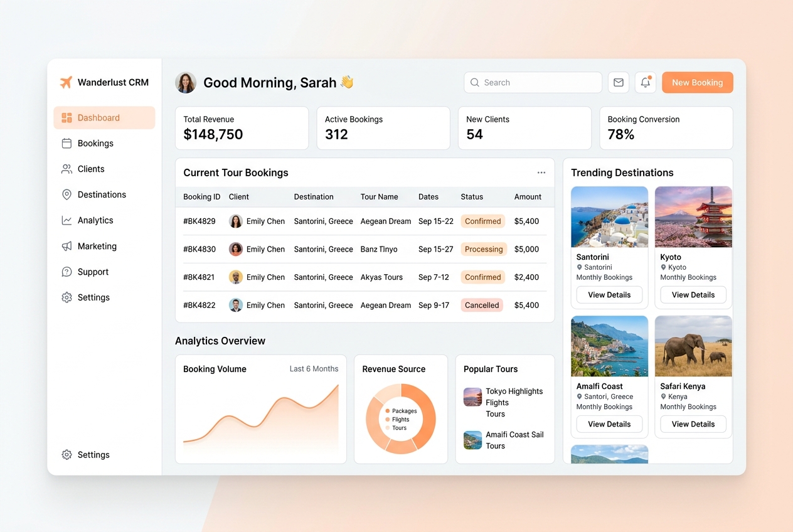View Details for Safari Kenya
Image resolution: width=793 pixels, height=532 pixels.
point(693,424)
